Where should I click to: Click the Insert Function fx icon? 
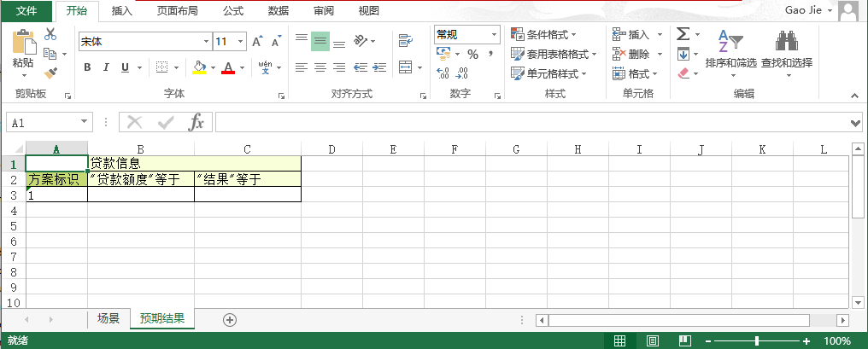[196, 123]
